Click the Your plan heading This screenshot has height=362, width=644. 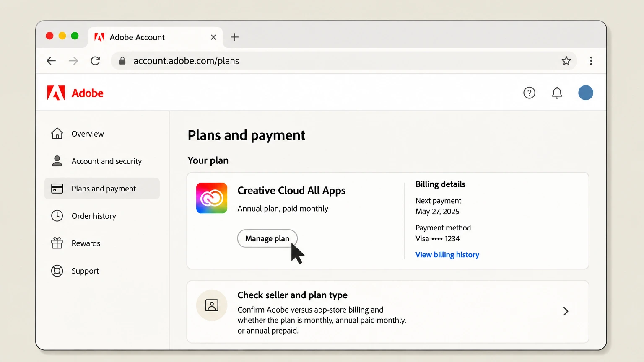(x=208, y=160)
